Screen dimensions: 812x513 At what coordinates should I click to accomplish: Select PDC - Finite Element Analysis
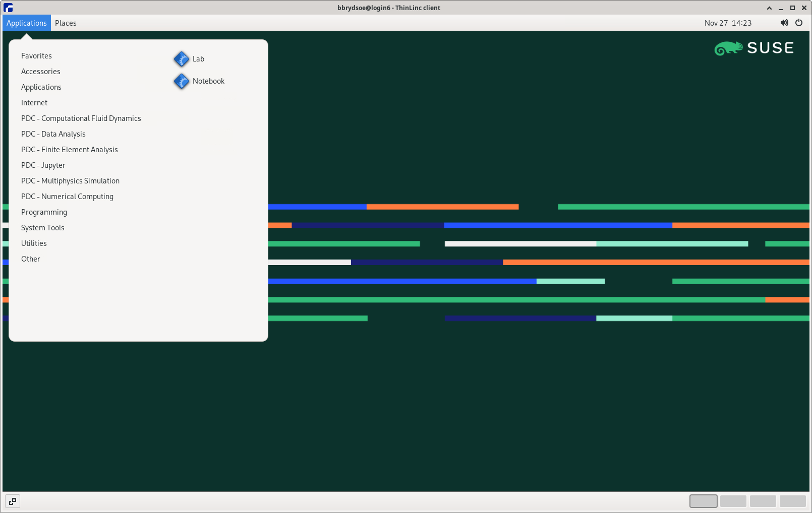pos(70,150)
